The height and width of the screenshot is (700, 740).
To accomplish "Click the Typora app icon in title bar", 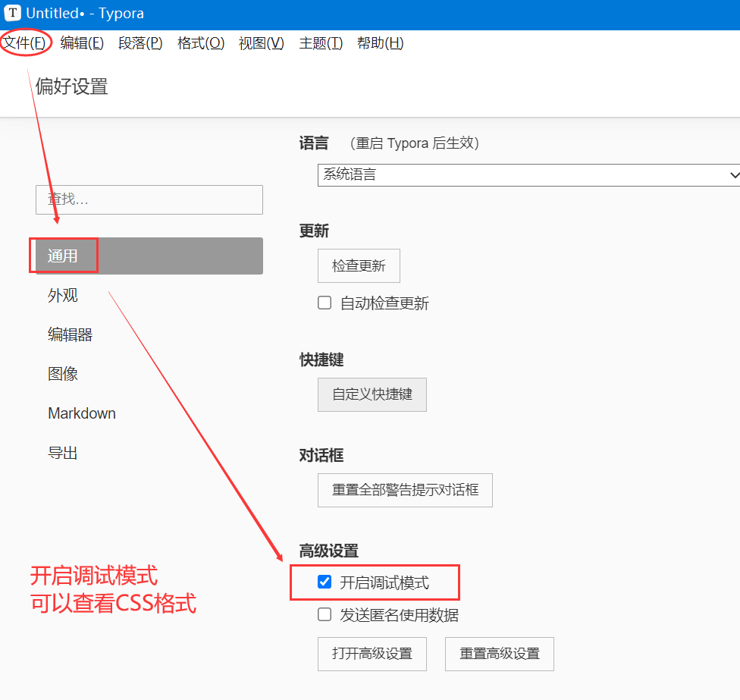I will pos(13,13).
